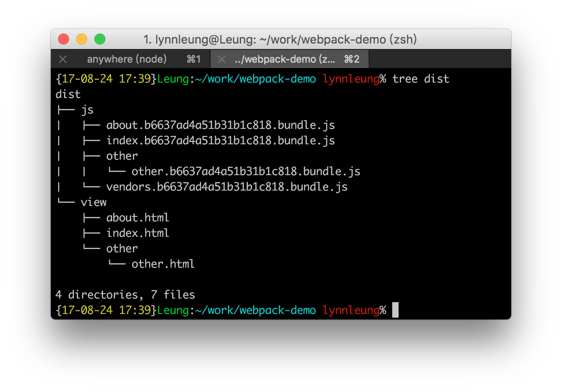This screenshot has height=392, width=562.
Task: Click the "view" directory in the tree output
Action: coord(94,202)
